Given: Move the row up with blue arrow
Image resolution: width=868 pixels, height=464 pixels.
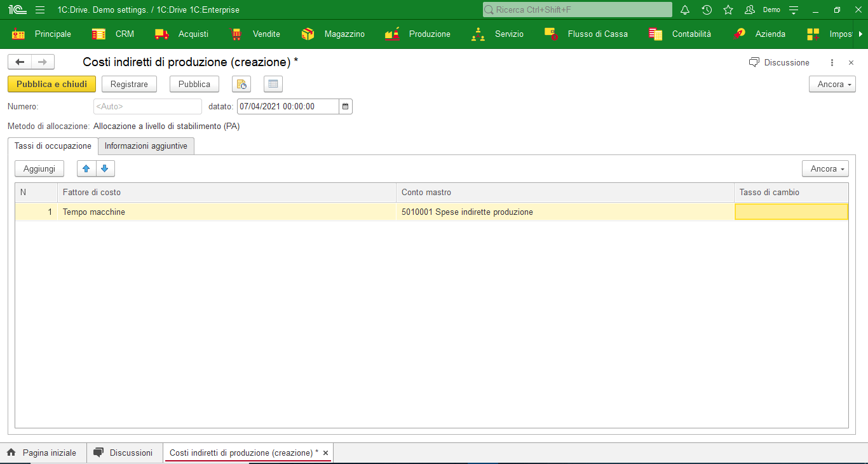Looking at the screenshot, I should click(86, 168).
